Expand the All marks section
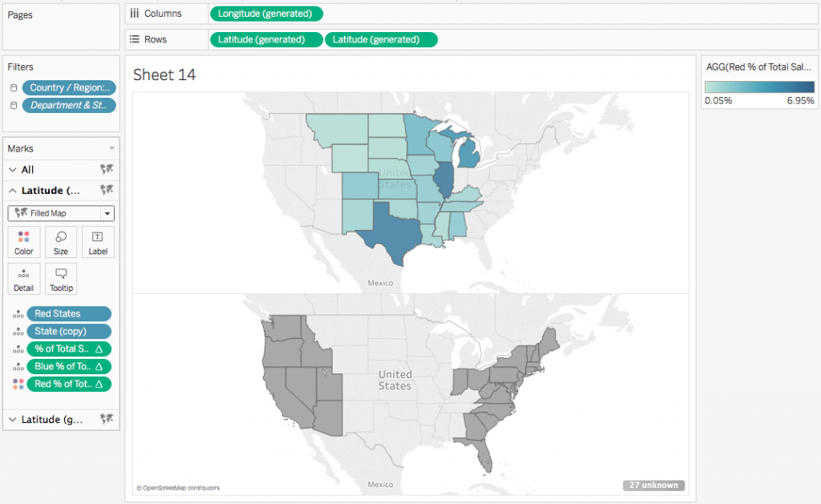 pos(13,170)
